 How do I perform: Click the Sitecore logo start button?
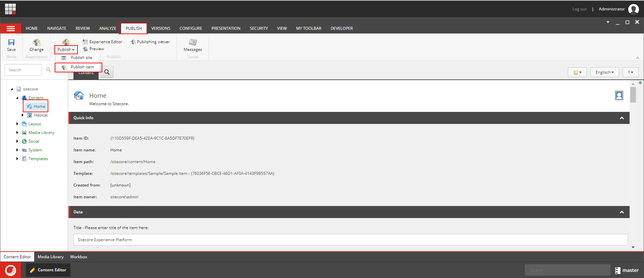click(x=10, y=270)
